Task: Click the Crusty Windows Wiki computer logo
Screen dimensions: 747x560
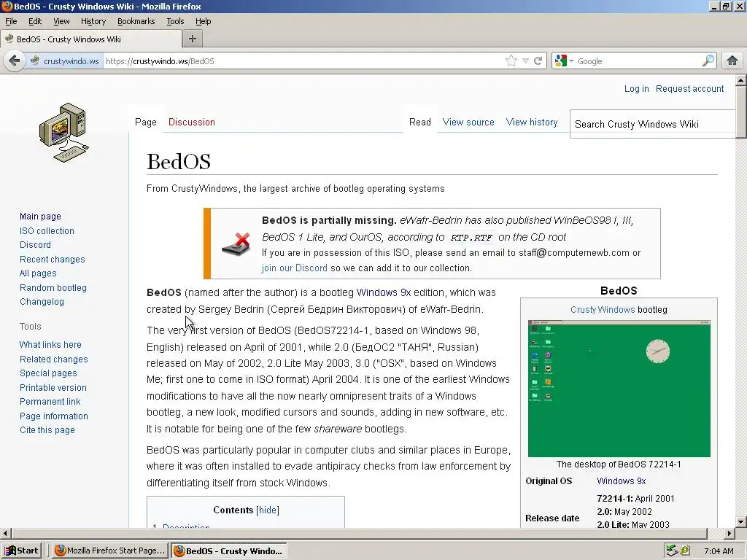Action: click(64, 133)
